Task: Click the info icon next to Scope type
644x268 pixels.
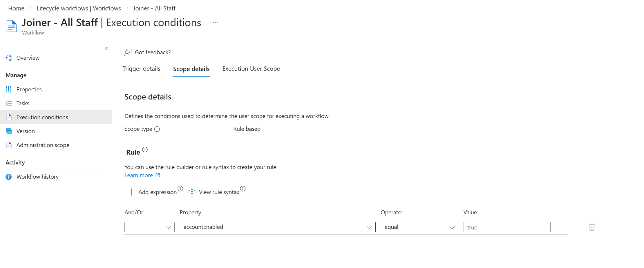Action: [x=157, y=129]
